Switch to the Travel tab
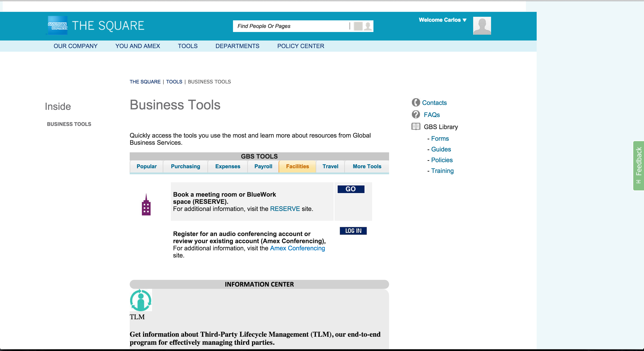This screenshot has height=351, width=644. (x=330, y=166)
